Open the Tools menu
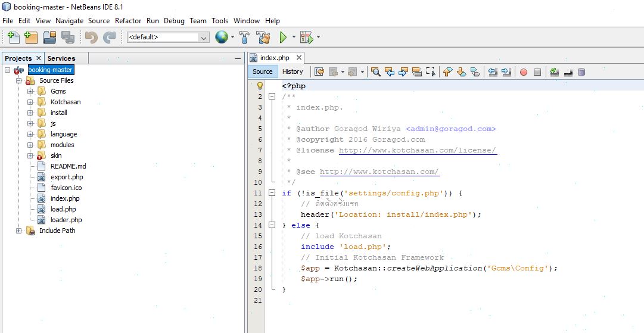Image resolution: width=644 pixels, height=333 pixels. pos(220,20)
